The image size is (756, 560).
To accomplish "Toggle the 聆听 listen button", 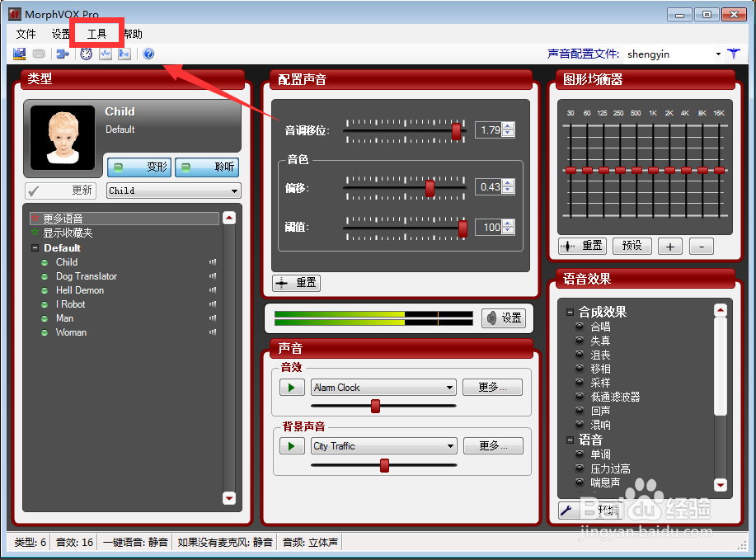I will 206,167.
